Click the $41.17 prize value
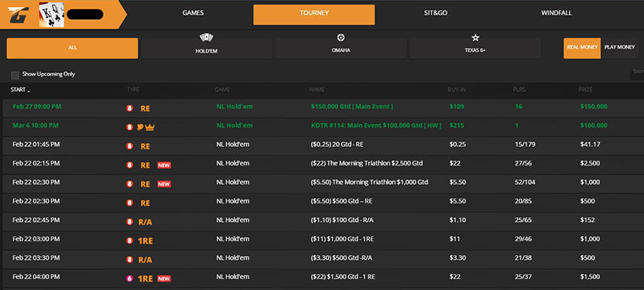Screen dimensions: 644x290 [590, 145]
